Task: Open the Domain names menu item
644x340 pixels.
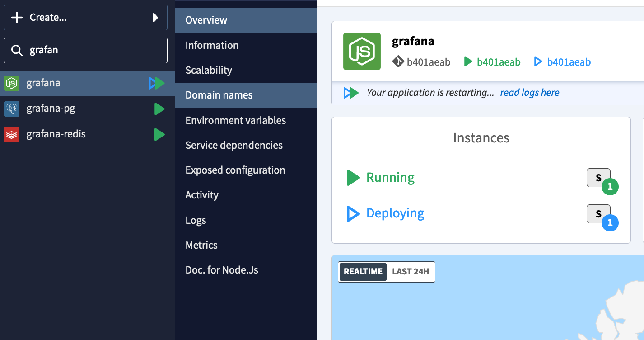Action: coord(246,95)
